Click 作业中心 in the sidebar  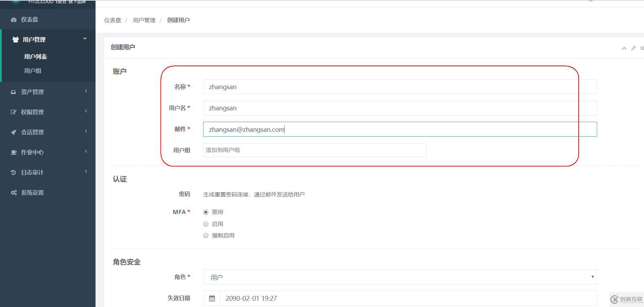point(32,152)
